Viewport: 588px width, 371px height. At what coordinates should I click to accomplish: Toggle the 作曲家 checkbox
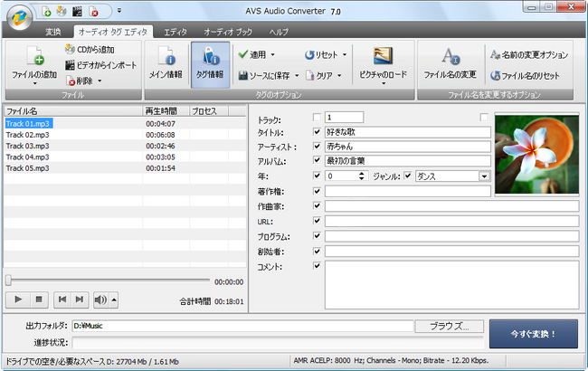317,205
